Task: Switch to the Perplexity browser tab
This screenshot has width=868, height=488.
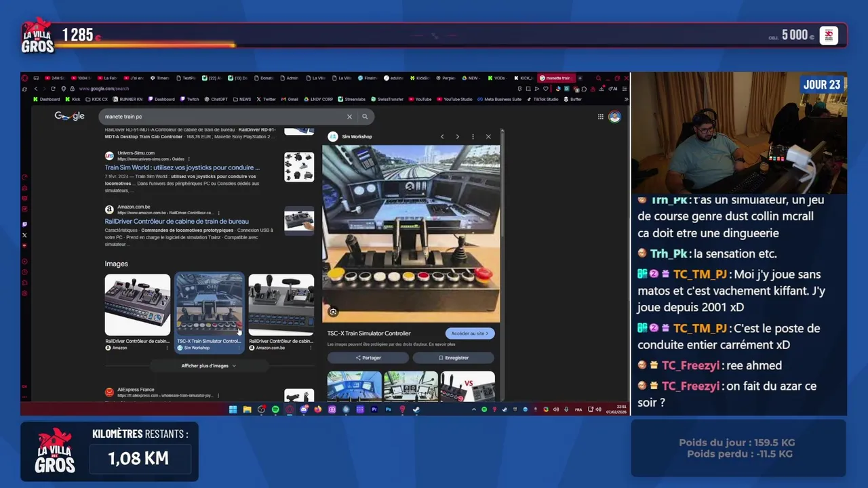Action: [446, 78]
